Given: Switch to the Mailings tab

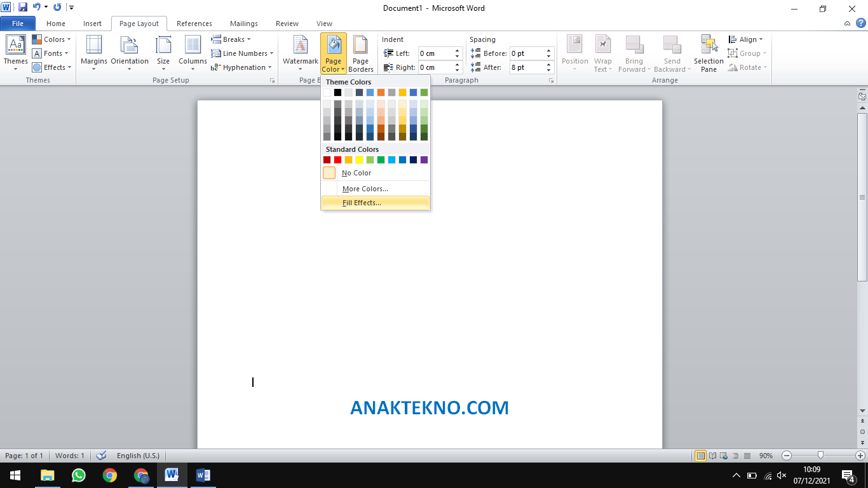Looking at the screenshot, I should click(244, 24).
